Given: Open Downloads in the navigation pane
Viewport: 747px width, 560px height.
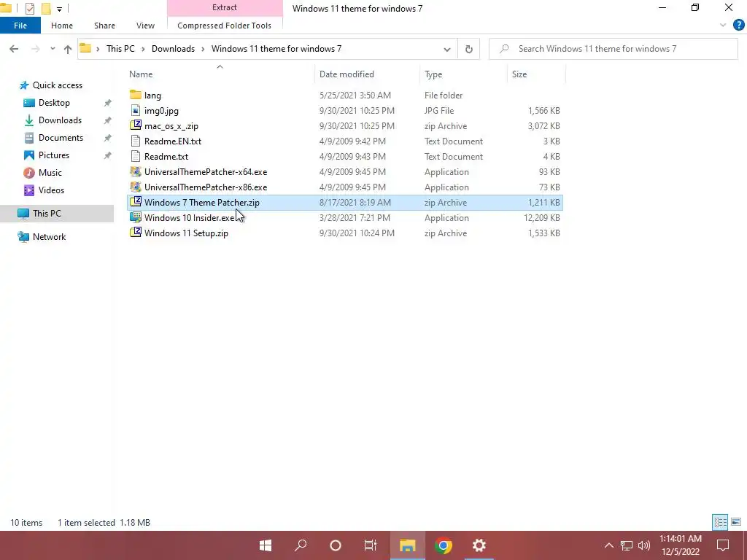Looking at the screenshot, I should point(60,120).
